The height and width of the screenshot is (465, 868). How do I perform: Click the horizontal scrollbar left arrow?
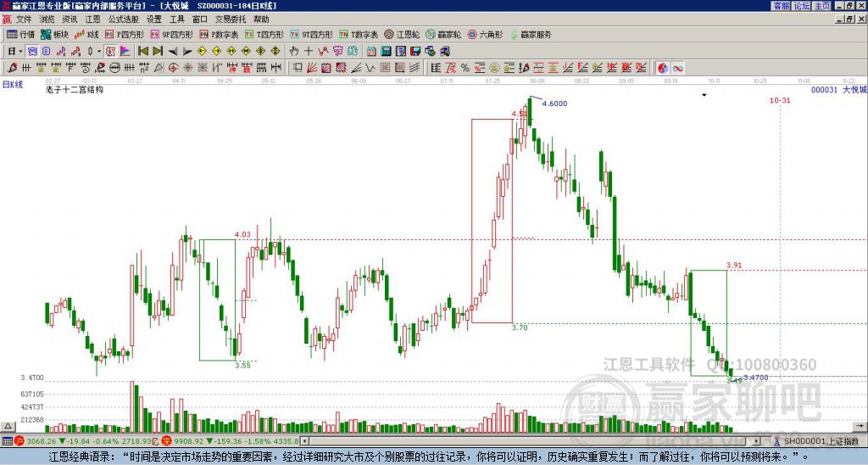[x=304, y=441]
